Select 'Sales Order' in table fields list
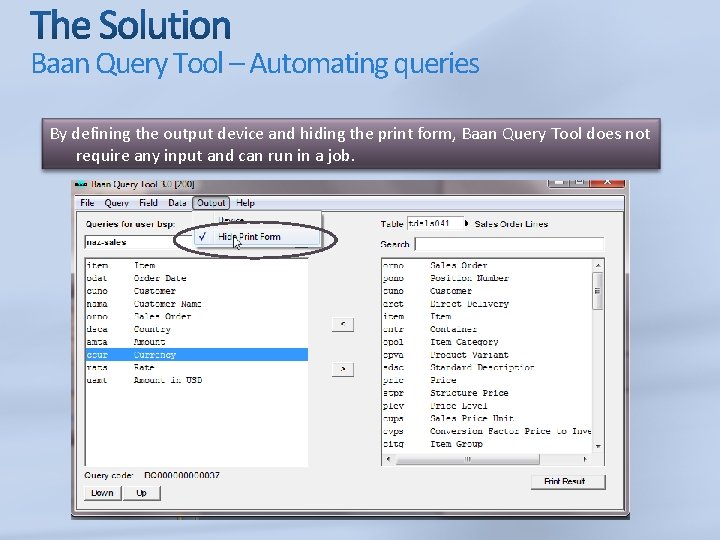720x540 pixels. [487, 265]
